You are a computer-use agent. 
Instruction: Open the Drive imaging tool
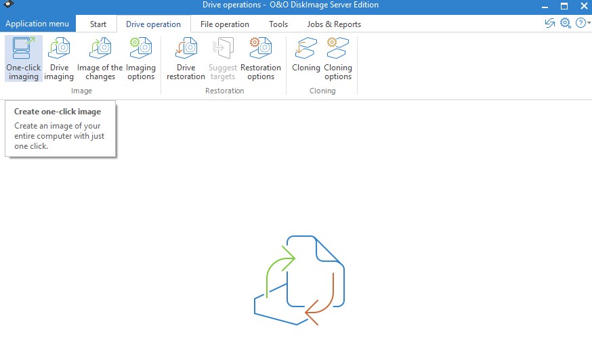(59, 58)
